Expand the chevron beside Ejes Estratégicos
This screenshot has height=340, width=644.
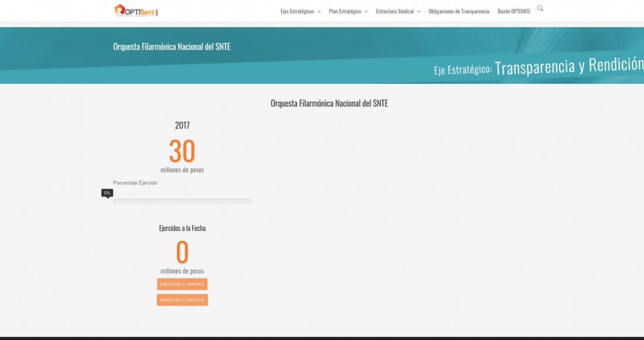319,12
